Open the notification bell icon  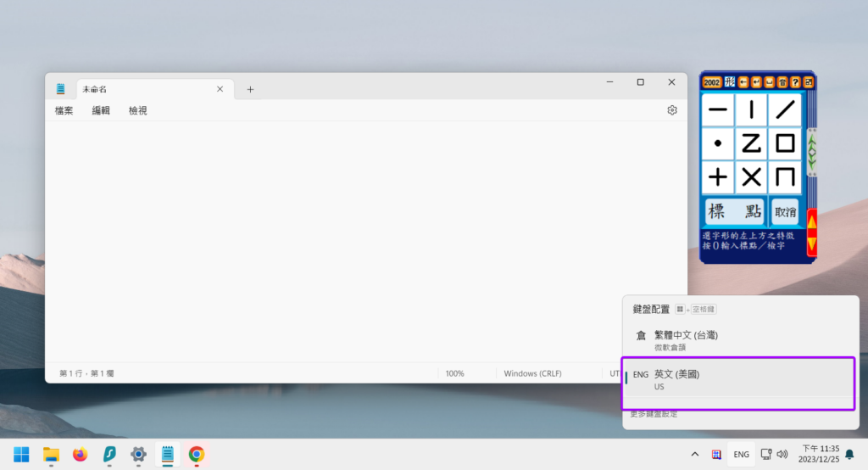(849, 455)
